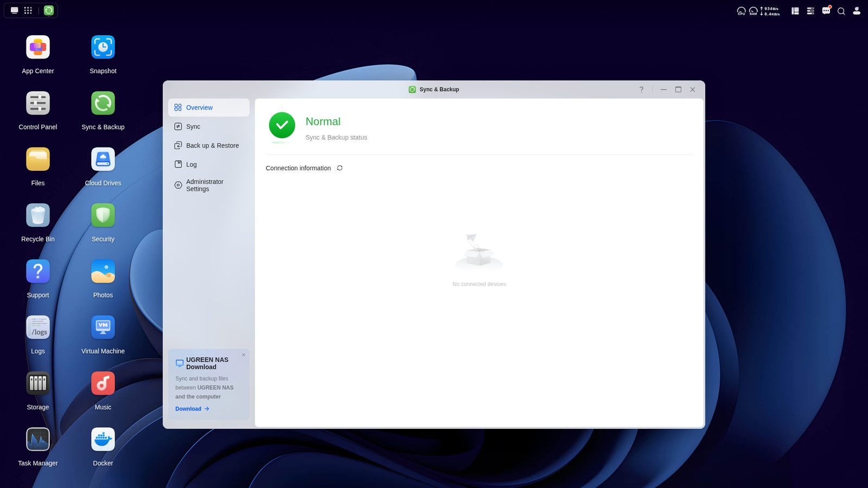Click the network speed indicator in top bar
The image size is (868, 488).
[x=770, y=11]
